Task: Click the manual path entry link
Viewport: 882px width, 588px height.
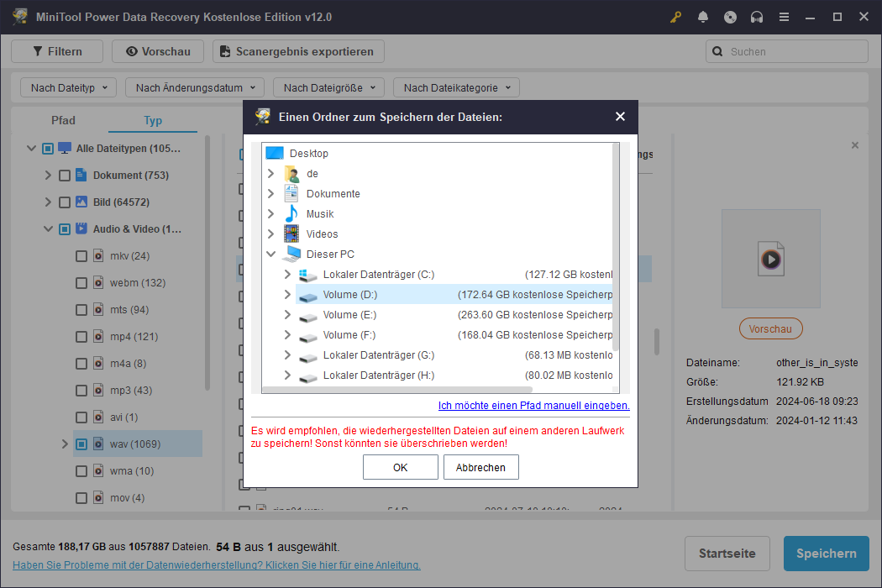Action: tap(533, 405)
